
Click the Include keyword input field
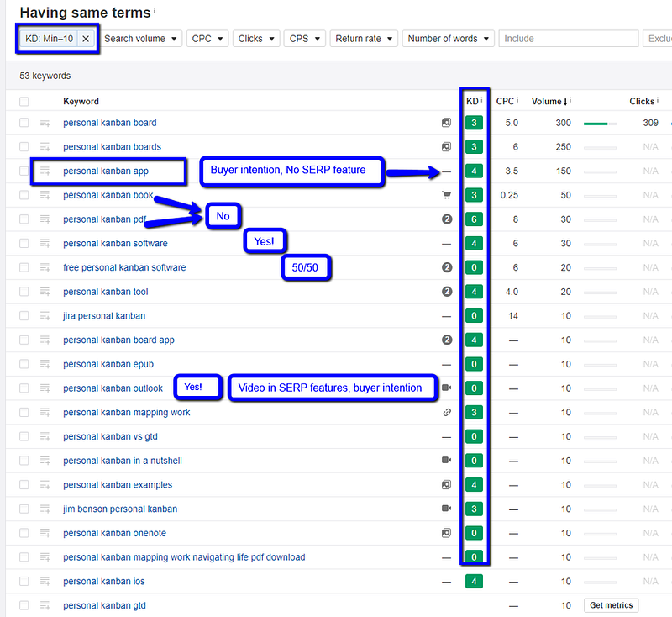pyautogui.click(x=569, y=39)
